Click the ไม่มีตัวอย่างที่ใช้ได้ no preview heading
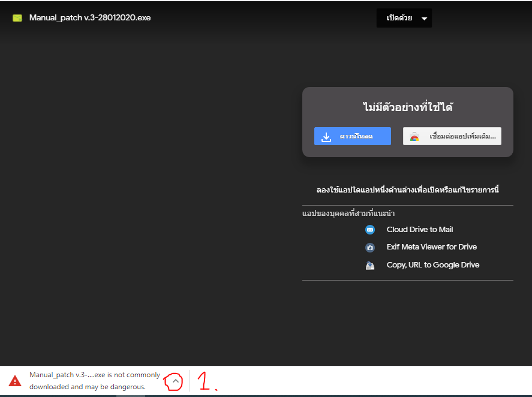Viewport: 532px width, 397px height. [408, 107]
